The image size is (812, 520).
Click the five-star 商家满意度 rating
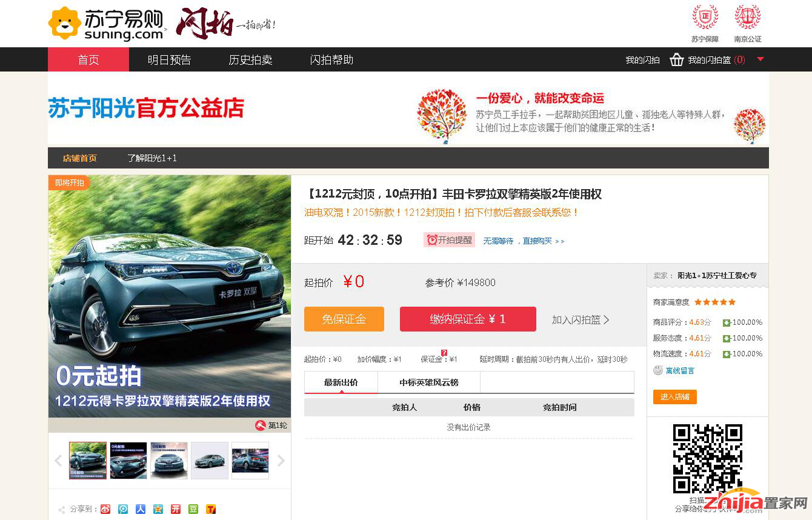[x=715, y=302]
